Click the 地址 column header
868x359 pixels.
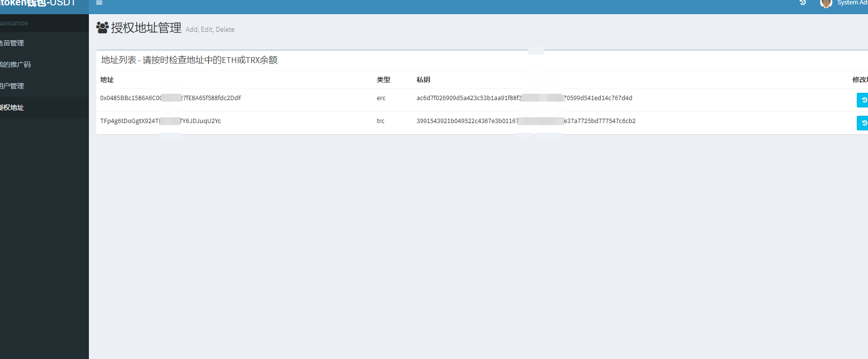click(x=107, y=80)
